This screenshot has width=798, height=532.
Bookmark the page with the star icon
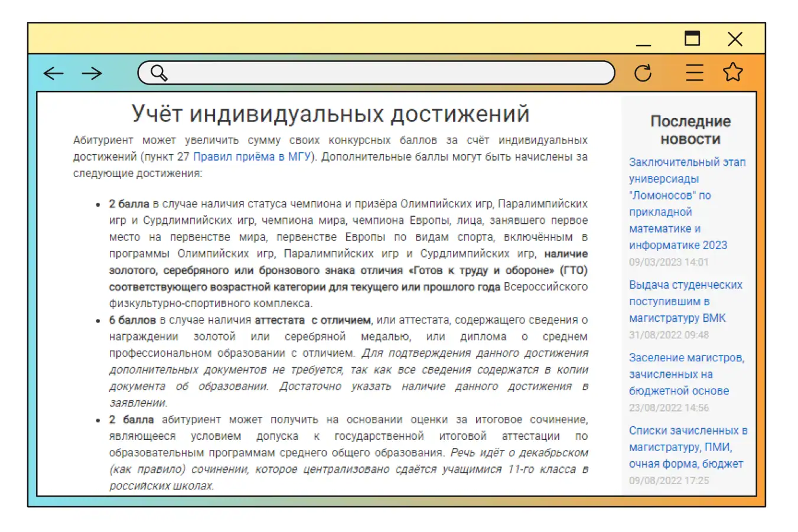[733, 72]
